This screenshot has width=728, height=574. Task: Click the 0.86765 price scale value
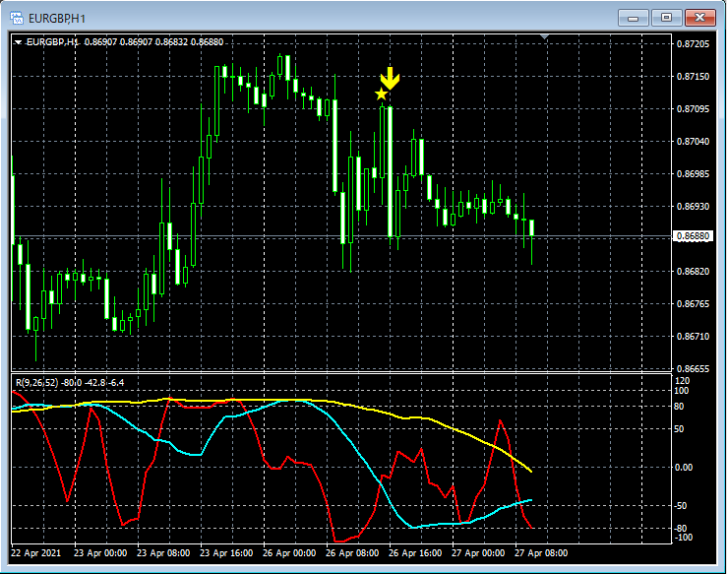tap(694, 304)
